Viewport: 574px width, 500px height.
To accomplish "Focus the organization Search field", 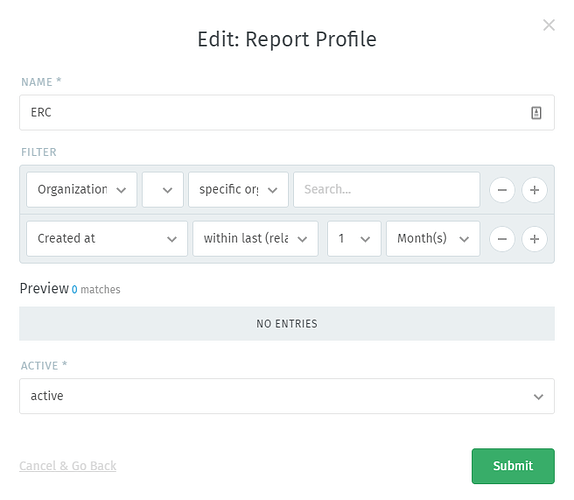I will coord(387,190).
